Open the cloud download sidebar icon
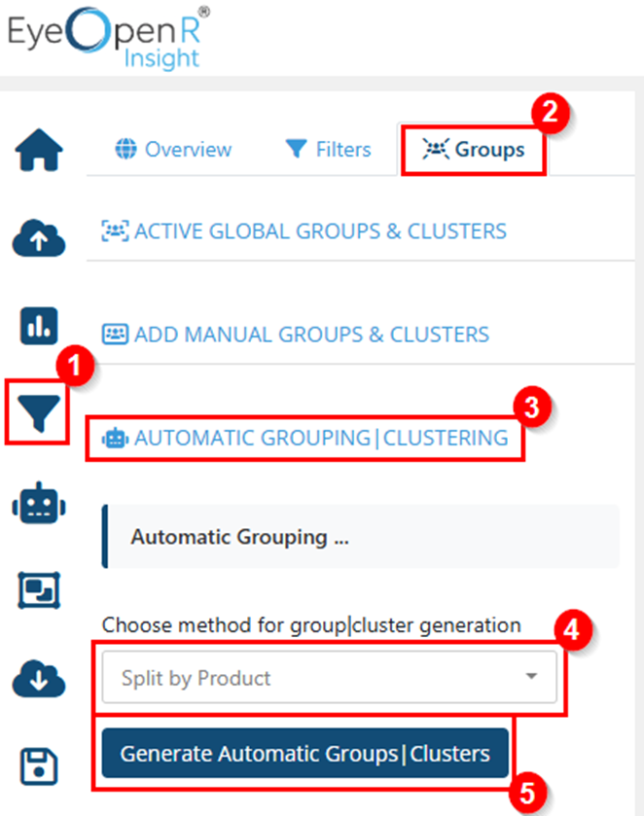644x816 pixels. (x=39, y=678)
